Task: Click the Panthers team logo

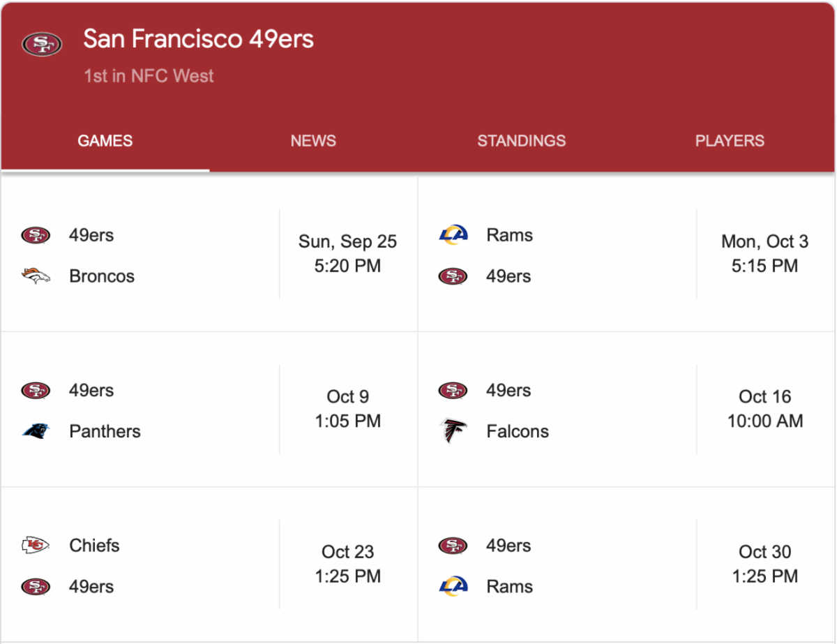Action: click(36, 431)
